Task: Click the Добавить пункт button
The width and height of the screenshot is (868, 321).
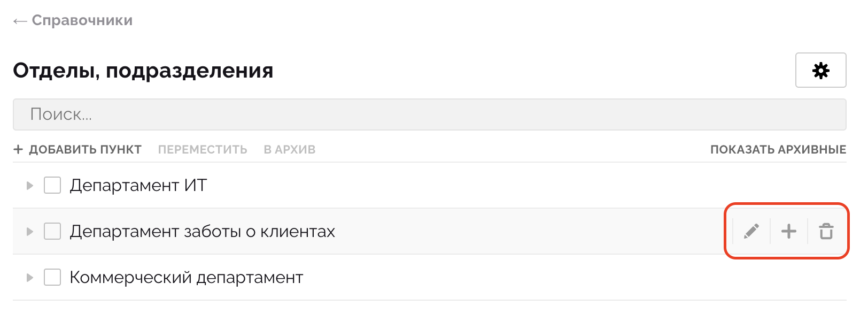Action: pyautogui.click(x=77, y=149)
